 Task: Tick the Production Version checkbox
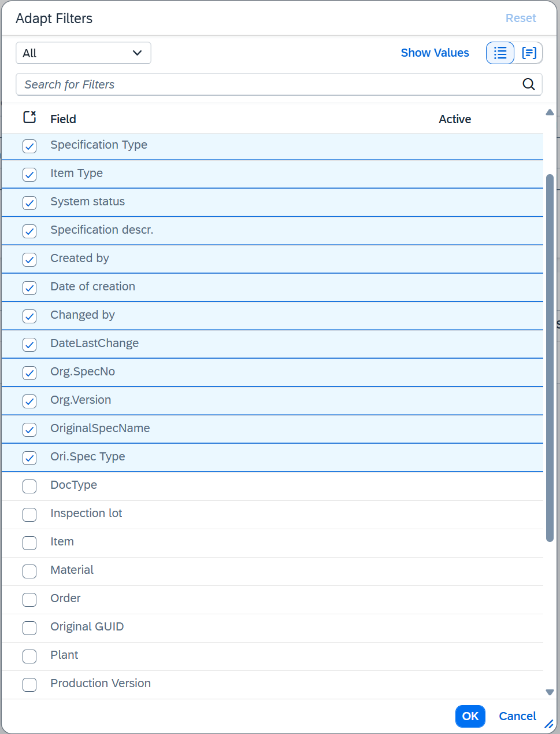[x=29, y=685]
